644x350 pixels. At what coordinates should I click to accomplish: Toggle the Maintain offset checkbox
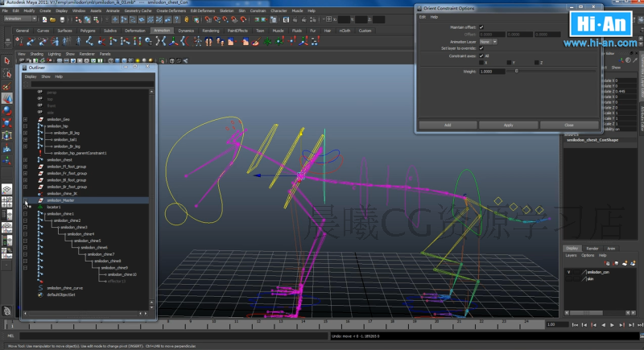pos(481,27)
